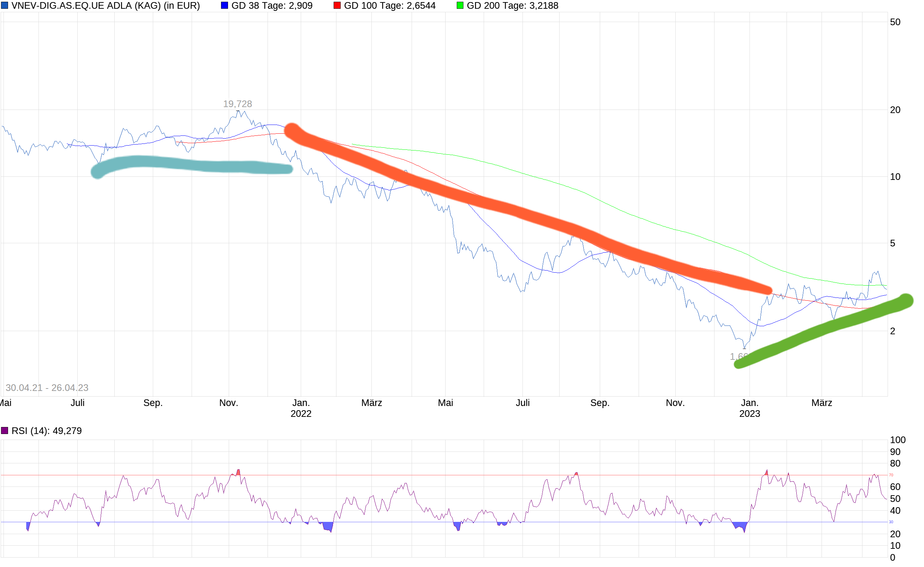Click the 19,728 high price label
This screenshot has height=567, width=924.
coord(237,104)
